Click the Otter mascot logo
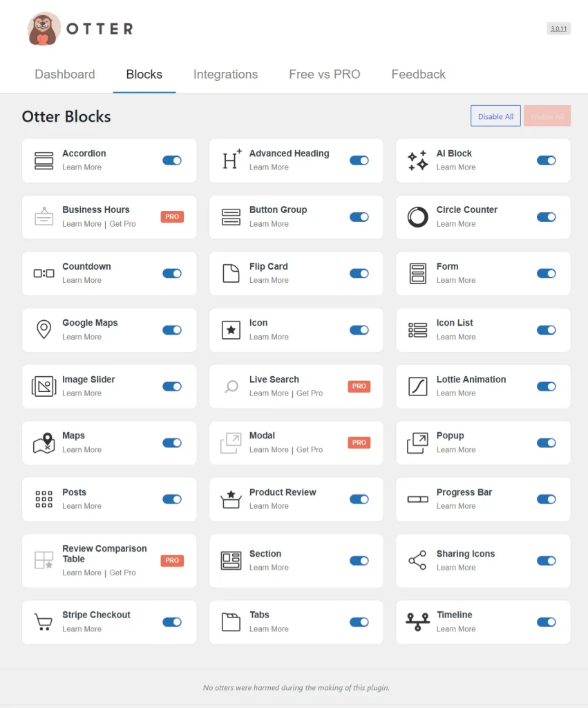588x708 pixels. click(x=44, y=28)
